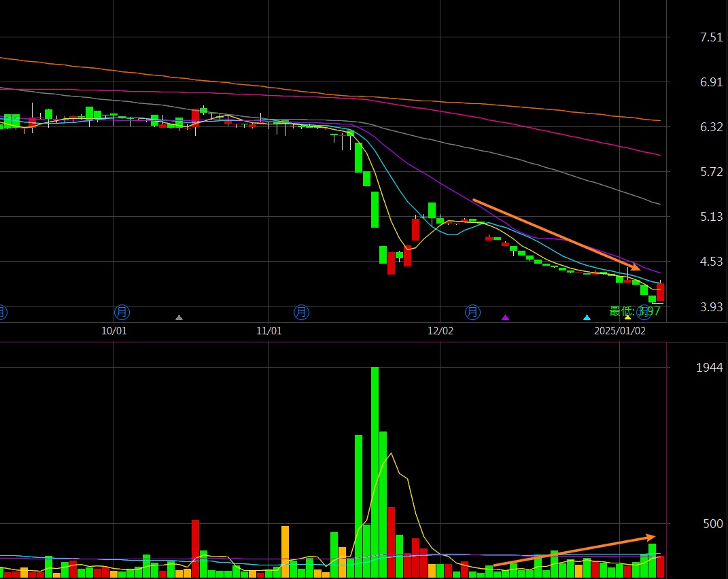
Task: Click the 12/02 date axis label
Action: [x=440, y=331]
